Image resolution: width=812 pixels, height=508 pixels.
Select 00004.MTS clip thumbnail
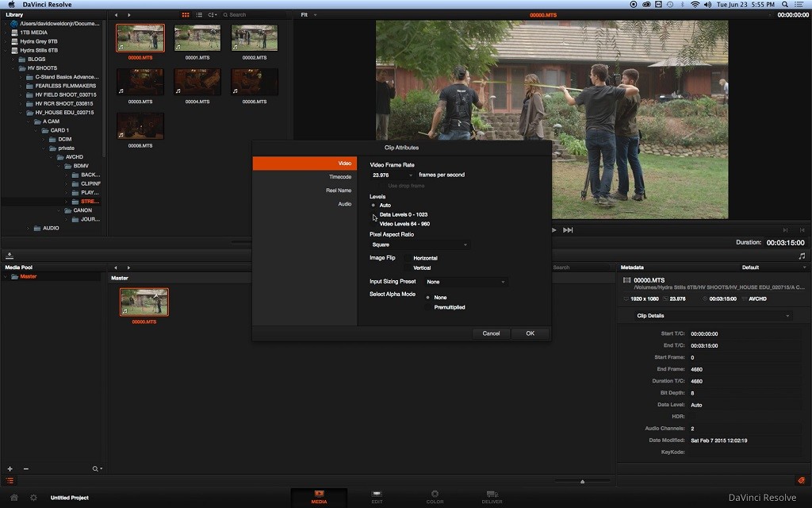click(197, 82)
